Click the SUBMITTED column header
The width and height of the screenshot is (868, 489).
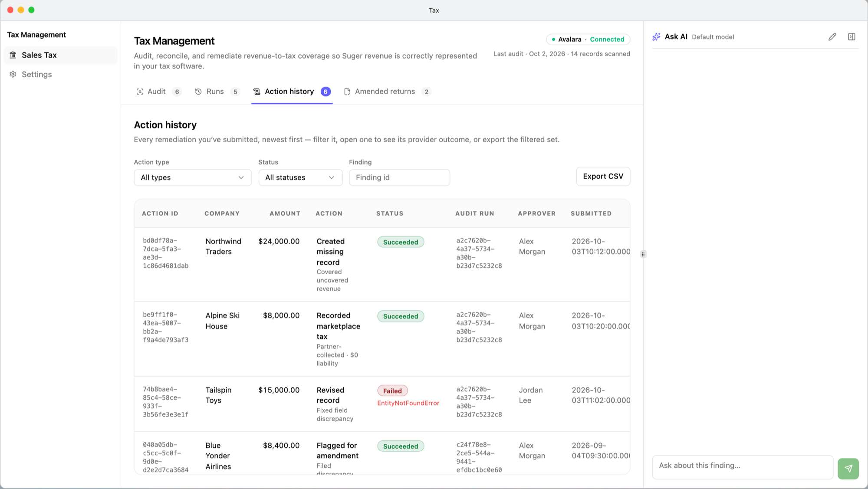[591, 213]
